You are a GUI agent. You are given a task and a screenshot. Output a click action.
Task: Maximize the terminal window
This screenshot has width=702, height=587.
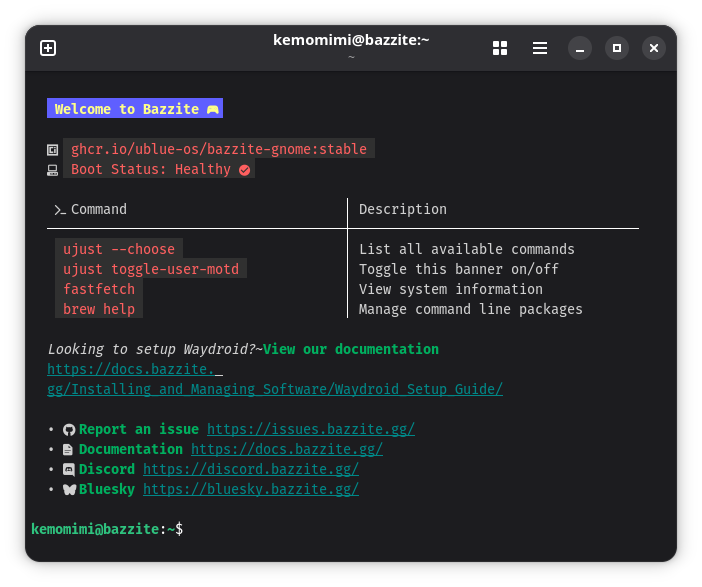(x=617, y=48)
